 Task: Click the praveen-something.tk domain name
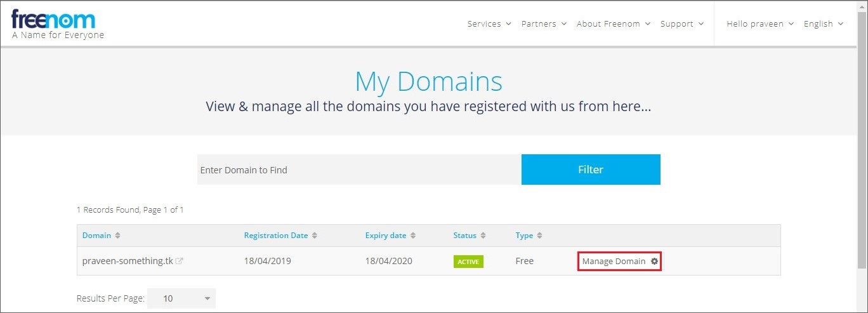pos(128,261)
